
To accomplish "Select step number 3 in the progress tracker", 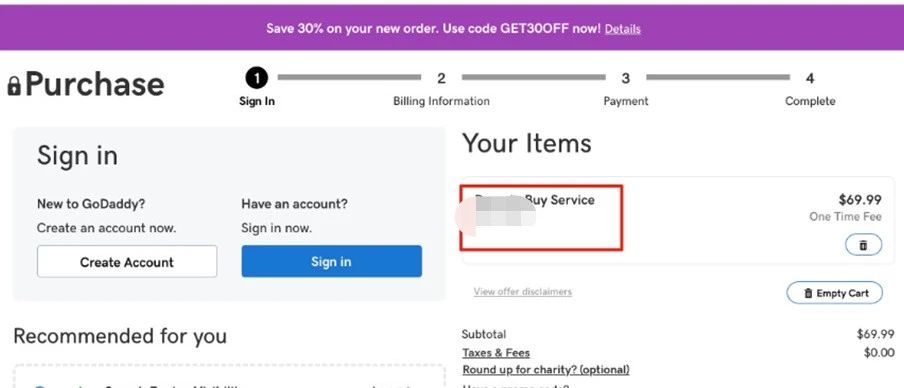I will (626, 78).
